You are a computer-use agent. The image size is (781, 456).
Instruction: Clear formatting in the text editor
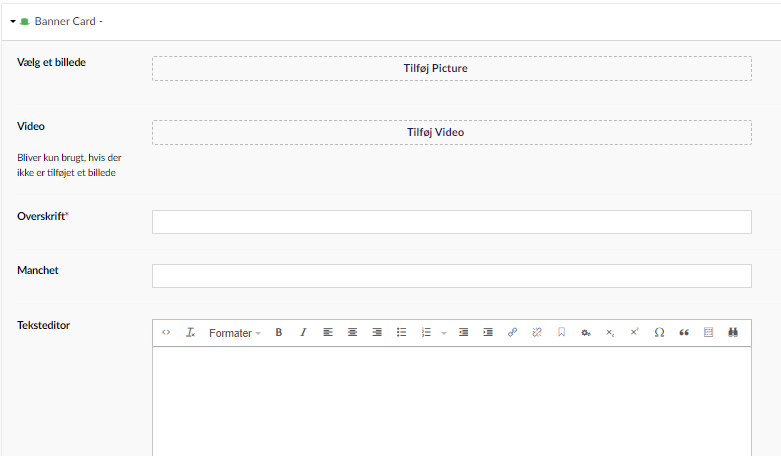click(190, 333)
